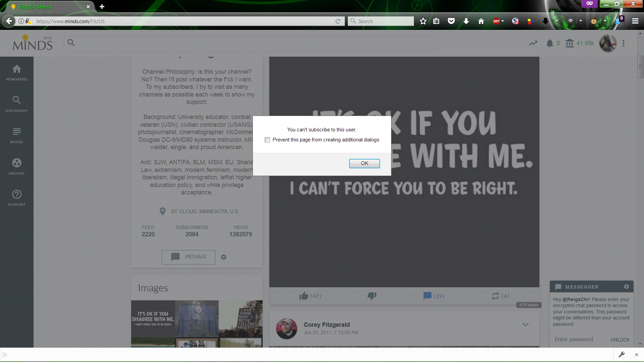Image resolution: width=644 pixels, height=362 pixels.
Task: Open Firefox downloads panel
Action: point(466,21)
